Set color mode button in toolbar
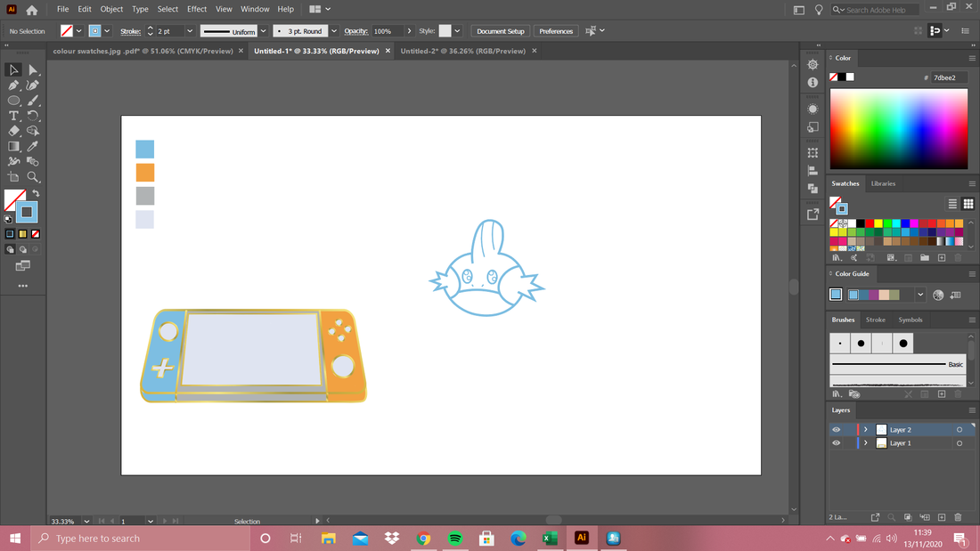980x551 pixels. pyautogui.click(x=10, y=233)
